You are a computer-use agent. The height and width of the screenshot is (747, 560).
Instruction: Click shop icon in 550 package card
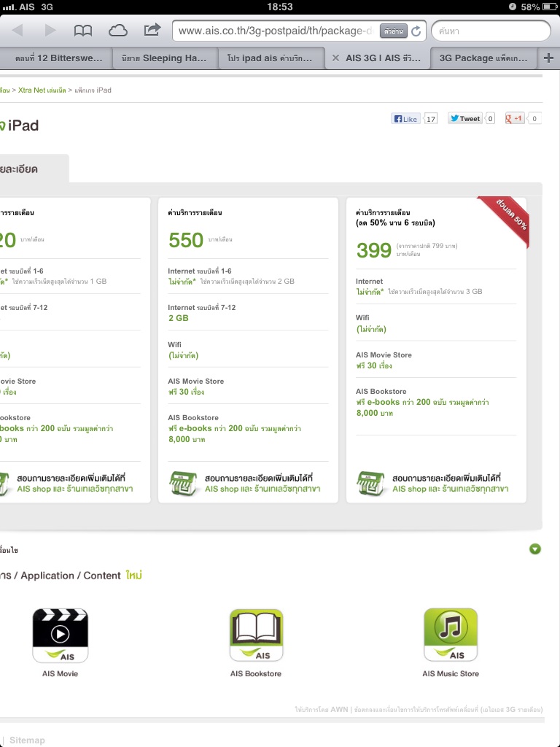click(183, 484)
